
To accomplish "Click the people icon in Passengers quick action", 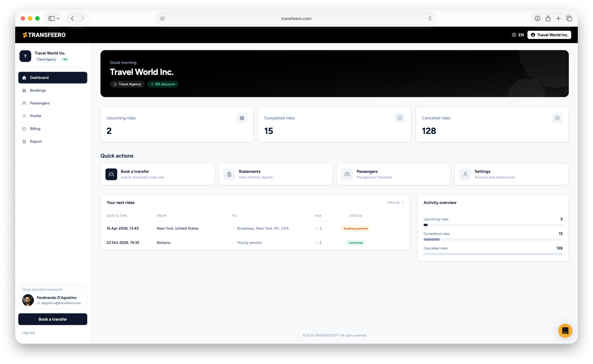I will click(347, 174).
